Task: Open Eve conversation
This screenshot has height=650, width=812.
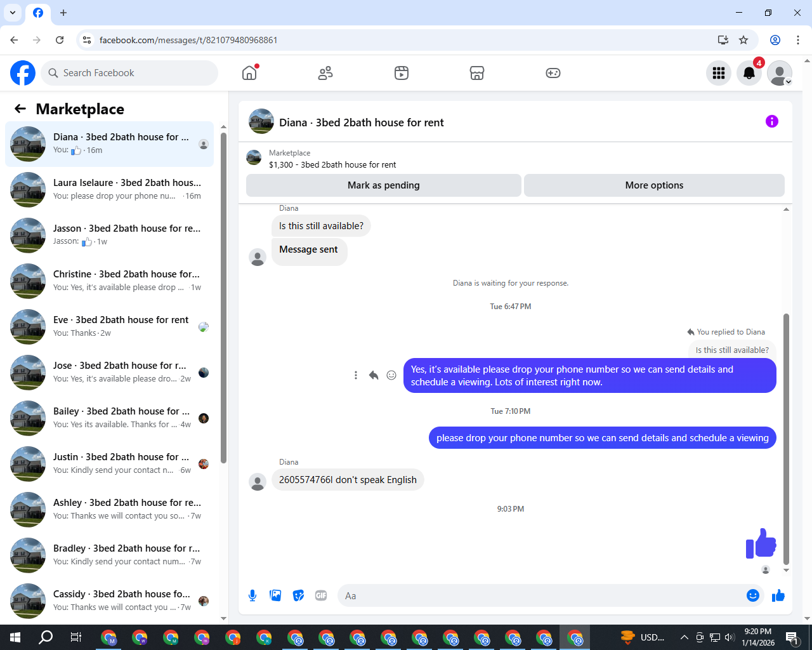Action: [x=109, y=326]
